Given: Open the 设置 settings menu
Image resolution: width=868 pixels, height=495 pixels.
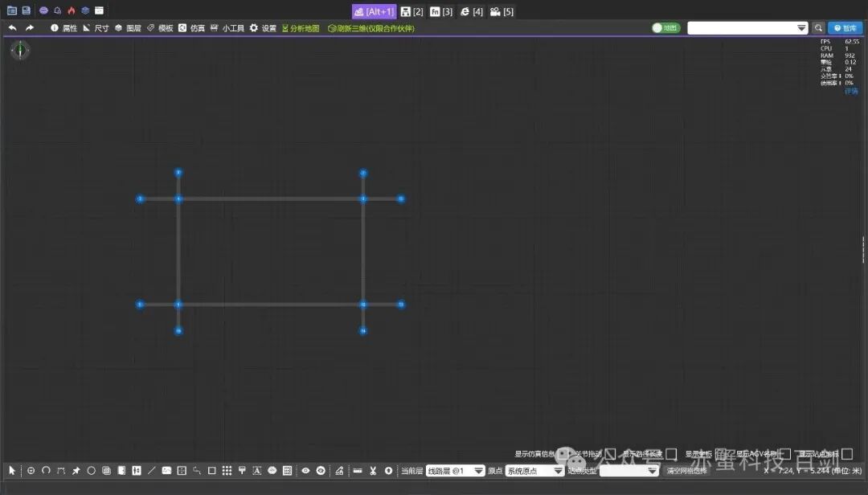Looking at the screenshot, I should [263, 28].
